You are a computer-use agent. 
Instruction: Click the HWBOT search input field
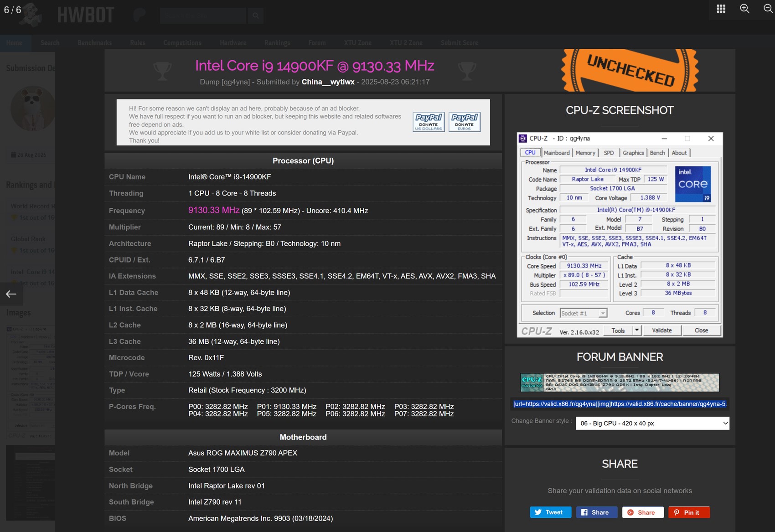(203, 16)
